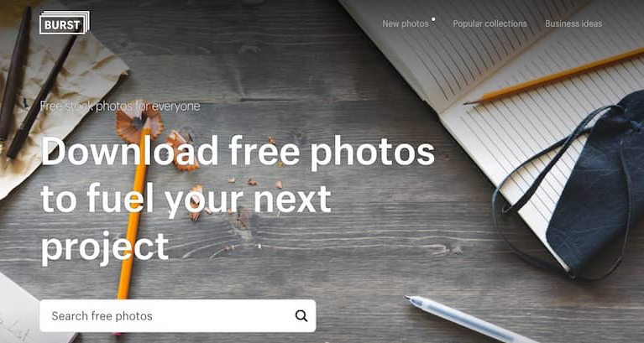Click the 'Download free photos' headline text

pos(238,152)
